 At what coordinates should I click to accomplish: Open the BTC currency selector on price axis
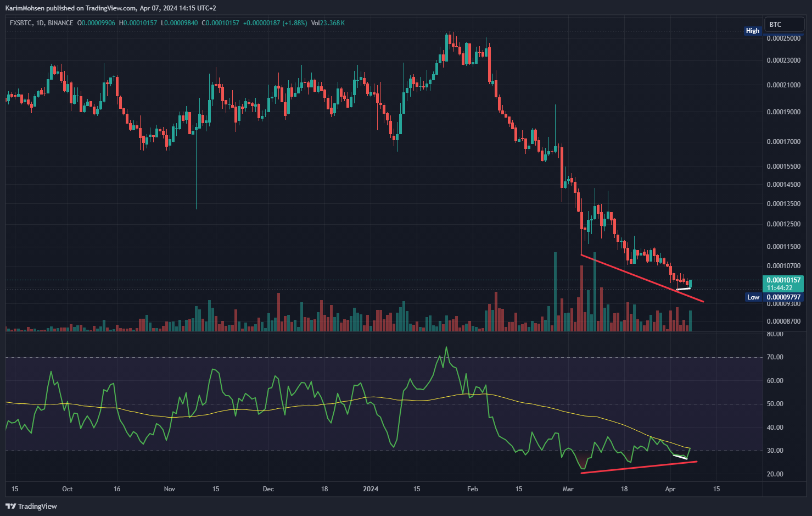pyautogui.click(x=784, y=24)
